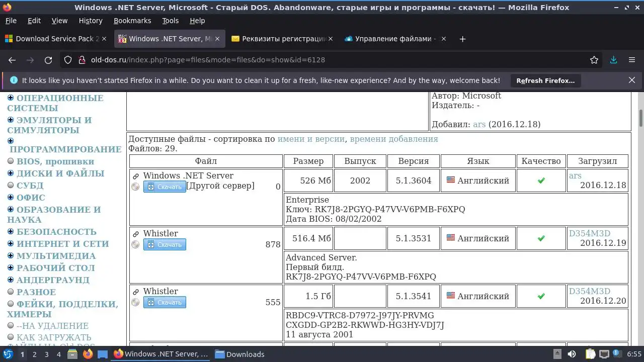The image size is (644, 362).
Task: Open the Edit menu
Action: pos(34,21)
